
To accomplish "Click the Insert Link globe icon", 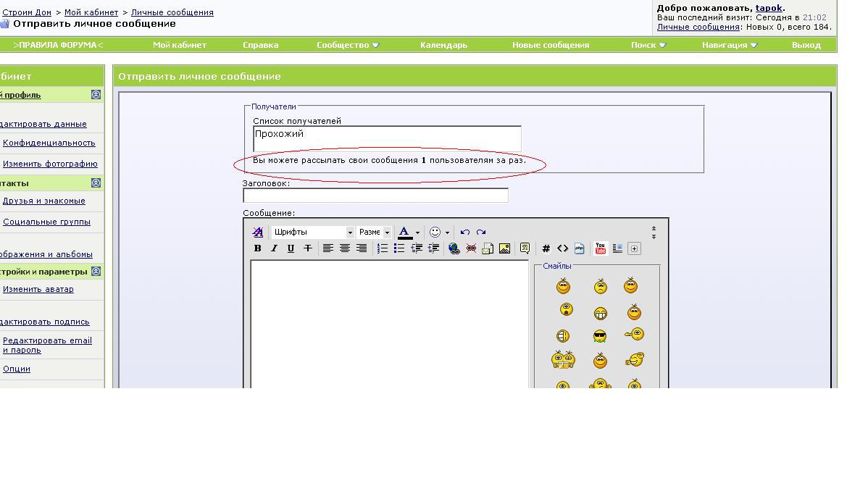I will (454, 248).
